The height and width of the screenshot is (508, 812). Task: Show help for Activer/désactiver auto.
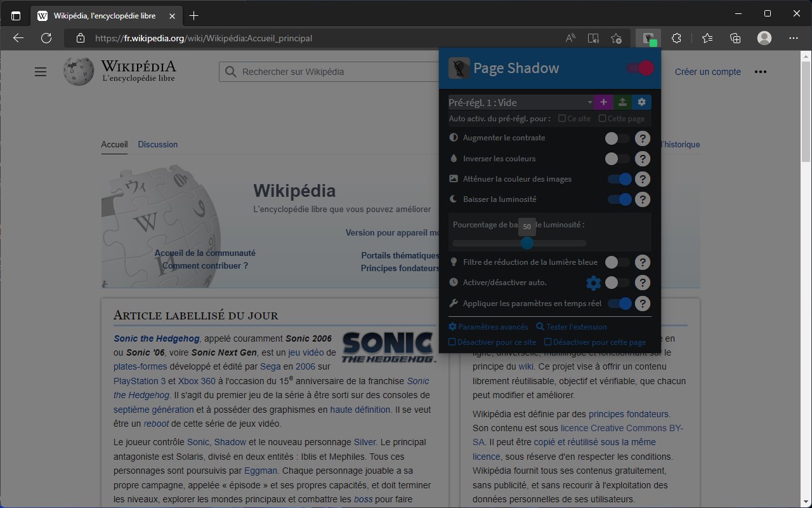(x=643, y=283)
